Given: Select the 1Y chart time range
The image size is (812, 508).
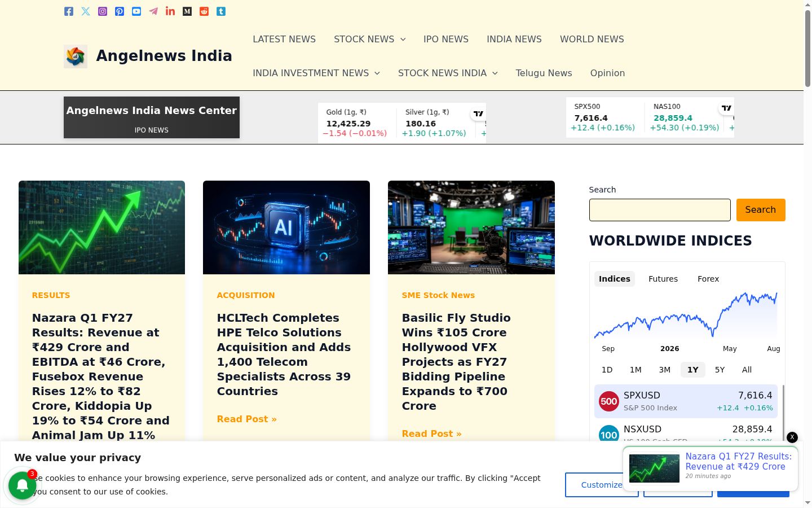Looking at the screenshot, I should coord(693,370).
